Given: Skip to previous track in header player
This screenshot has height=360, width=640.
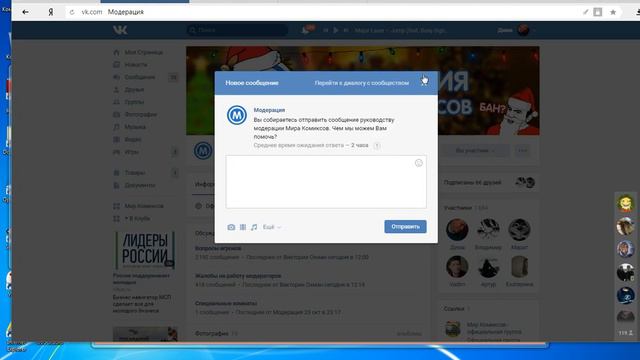Looking at the screenshot, I should [325, 30].
